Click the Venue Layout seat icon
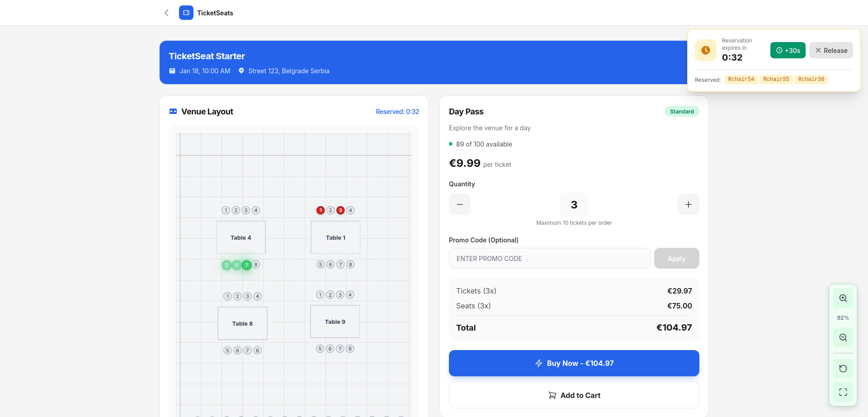Screen dimensions: 868x417 [x=173, y=111]
